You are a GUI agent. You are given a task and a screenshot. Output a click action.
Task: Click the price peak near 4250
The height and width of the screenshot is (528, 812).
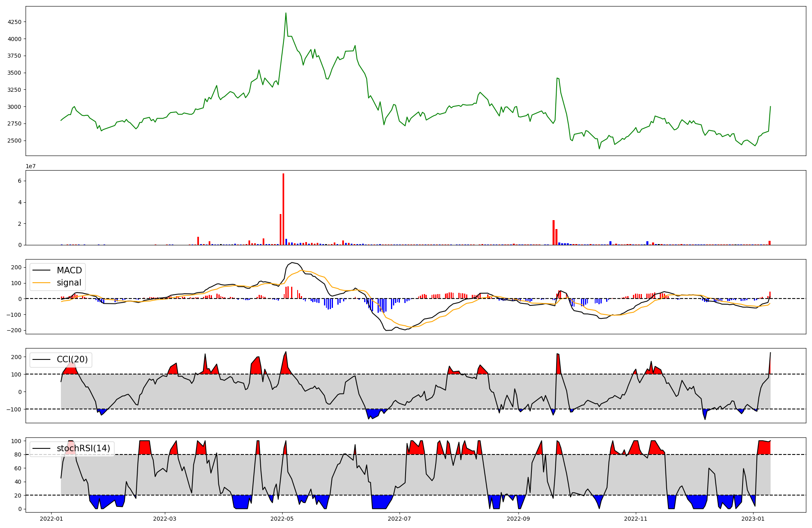click(286, 13)
